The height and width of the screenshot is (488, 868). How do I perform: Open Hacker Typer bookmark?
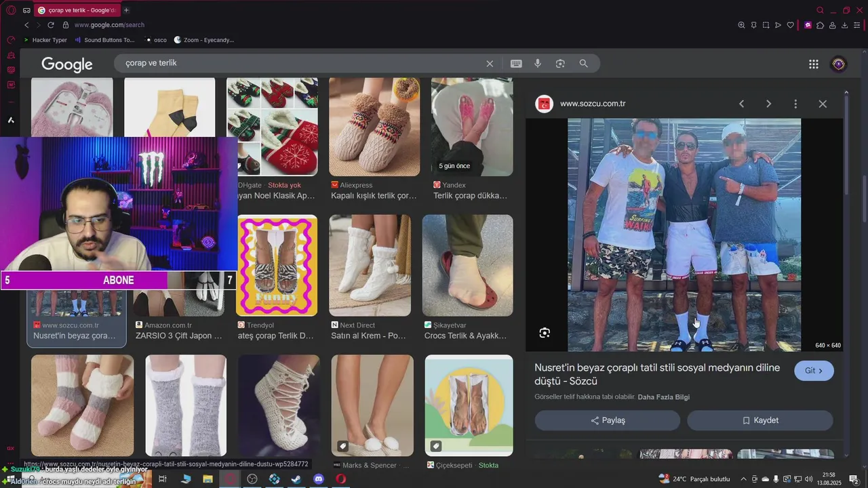pos(45,40)
